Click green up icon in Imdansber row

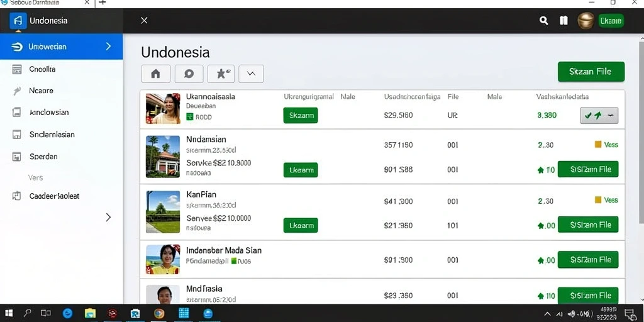pyautogui.click(x=541, y=260)
